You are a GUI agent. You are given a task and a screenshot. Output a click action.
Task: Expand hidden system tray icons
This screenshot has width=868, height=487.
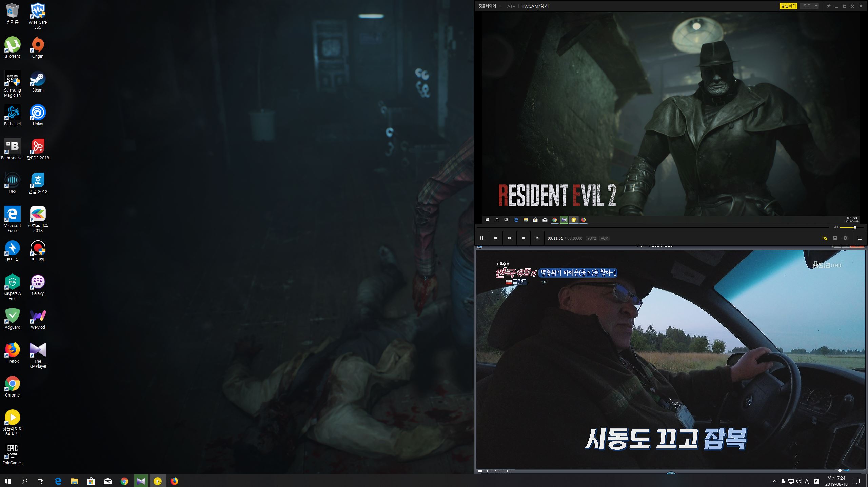tap(774, 481)
